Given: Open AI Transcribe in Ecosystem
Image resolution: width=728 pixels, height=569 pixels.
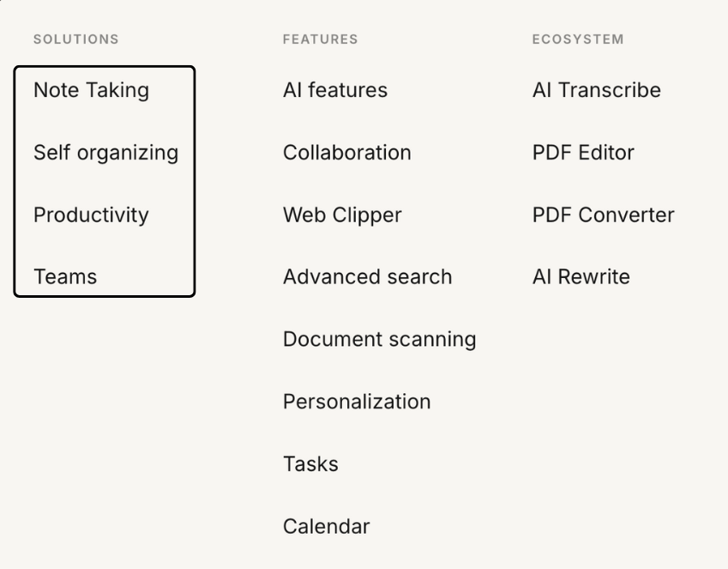Looking at the screenshot, I should coord(595,89).
